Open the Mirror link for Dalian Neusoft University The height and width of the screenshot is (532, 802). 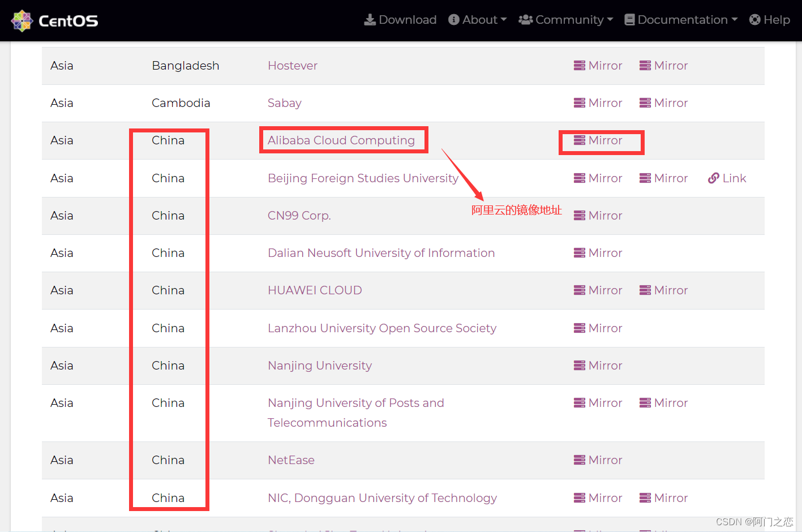tap(598, 253)
